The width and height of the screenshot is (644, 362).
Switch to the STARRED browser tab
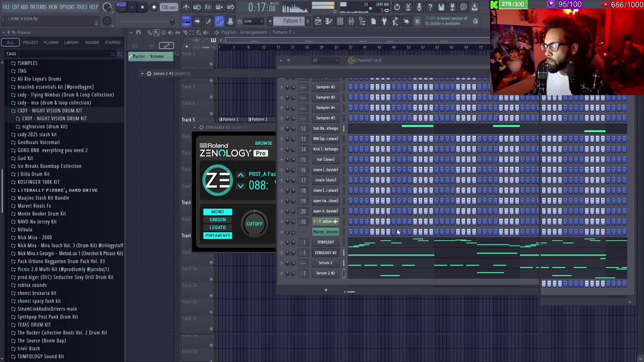(x=112, y=43)
